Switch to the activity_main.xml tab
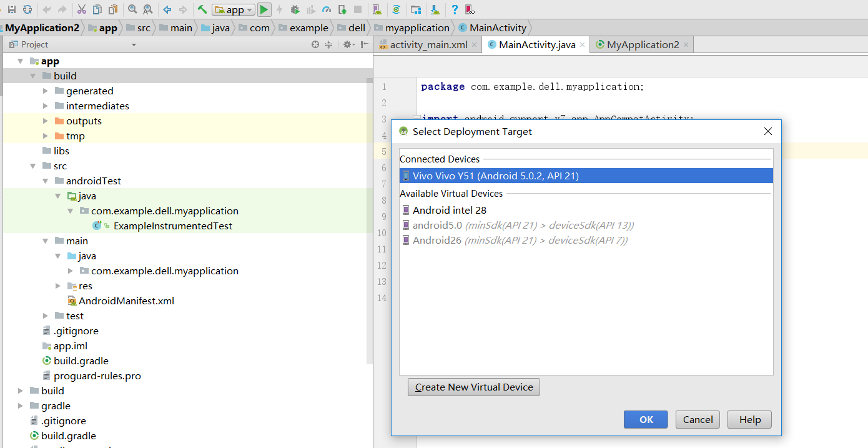The width and height of the screenshot is (868, 448). 427,44
